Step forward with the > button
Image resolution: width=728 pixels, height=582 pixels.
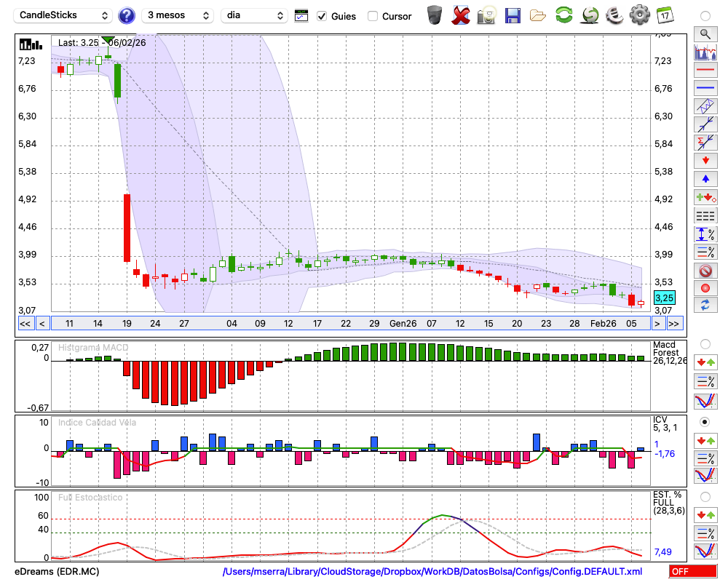click(x=657, y=324)
